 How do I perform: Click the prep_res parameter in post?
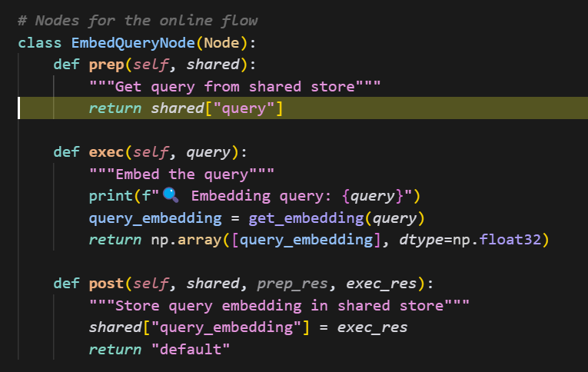[x=293, y=284]
